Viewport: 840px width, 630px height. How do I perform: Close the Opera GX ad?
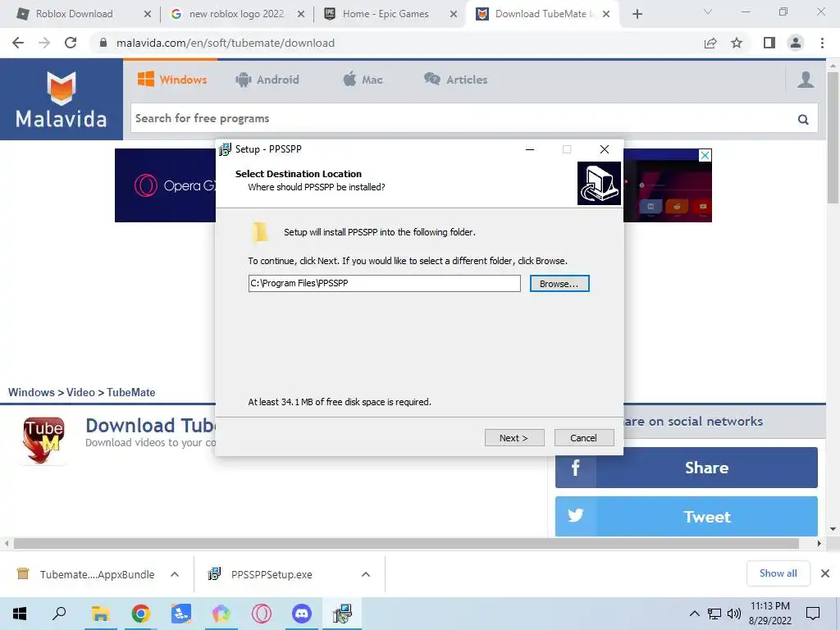pos(705,155)
